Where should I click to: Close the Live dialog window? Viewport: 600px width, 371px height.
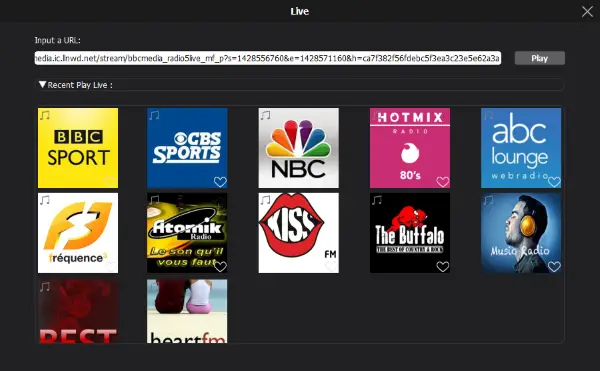587,11
